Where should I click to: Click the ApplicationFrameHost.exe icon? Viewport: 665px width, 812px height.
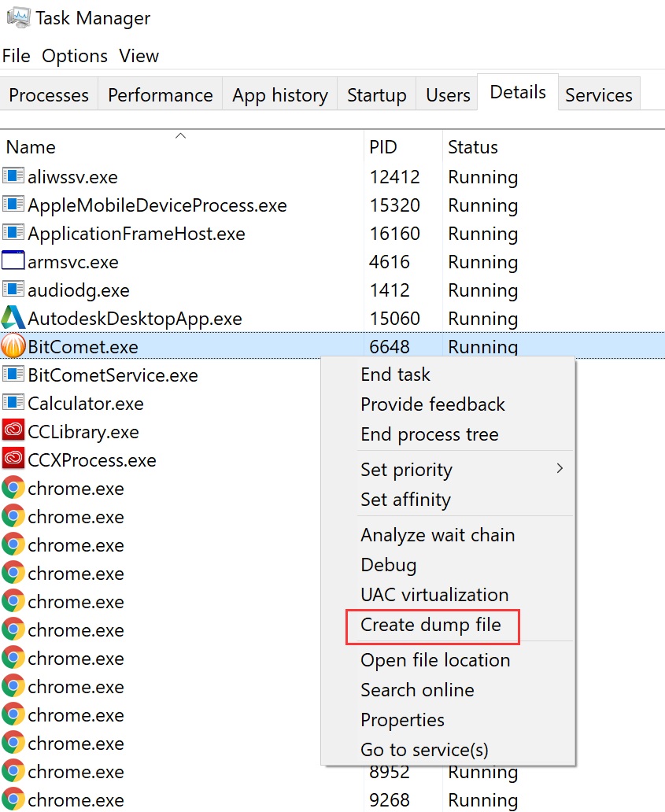pyautogui.click(x=13, y=233)
